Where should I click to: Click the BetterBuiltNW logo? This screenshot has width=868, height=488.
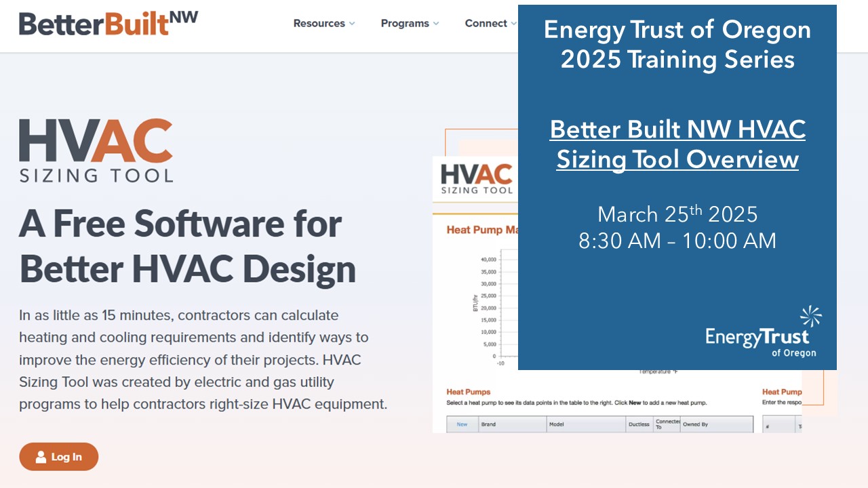108,23
